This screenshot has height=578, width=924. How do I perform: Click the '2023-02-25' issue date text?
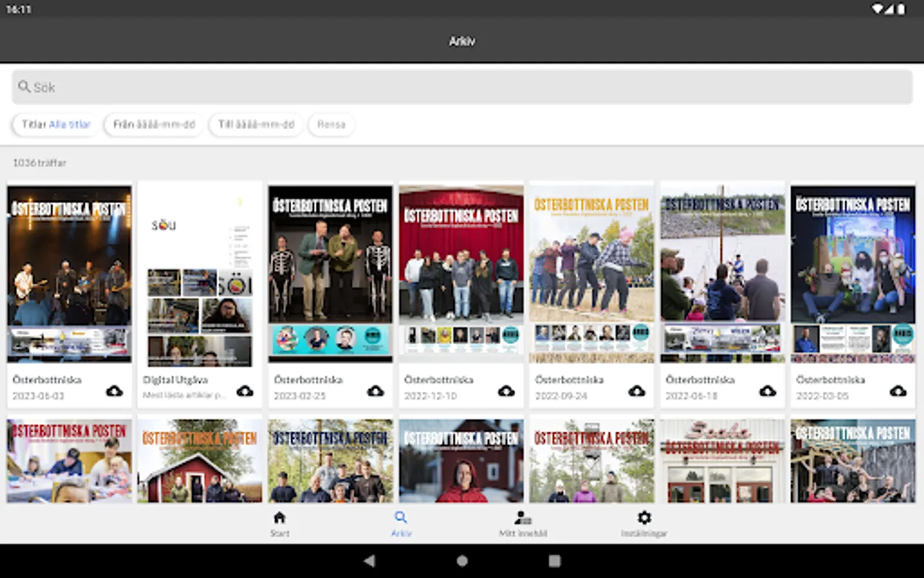point(300,396)
